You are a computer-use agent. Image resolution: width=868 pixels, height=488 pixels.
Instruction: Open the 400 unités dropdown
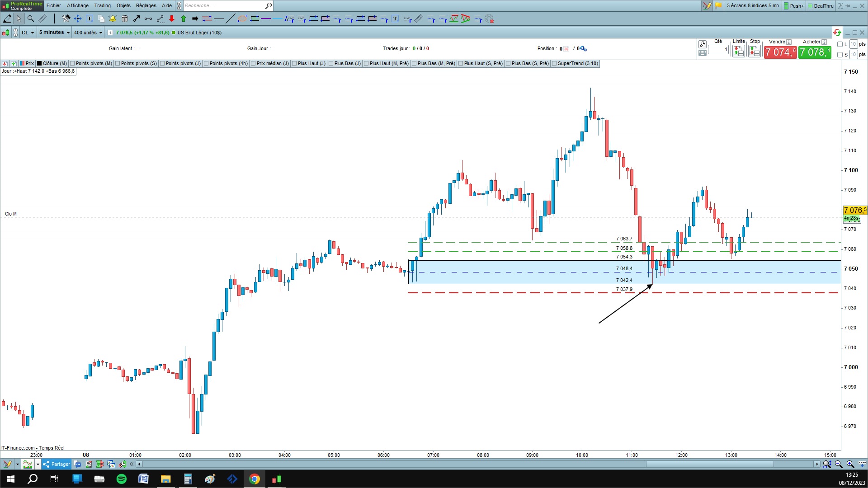tap(88, 33)
